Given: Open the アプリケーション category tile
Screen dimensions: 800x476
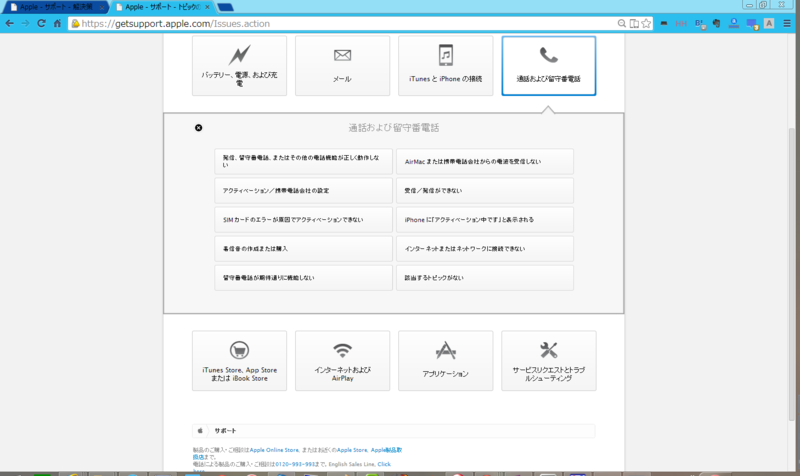Looking at the screenshot, I should coord(445,361).
